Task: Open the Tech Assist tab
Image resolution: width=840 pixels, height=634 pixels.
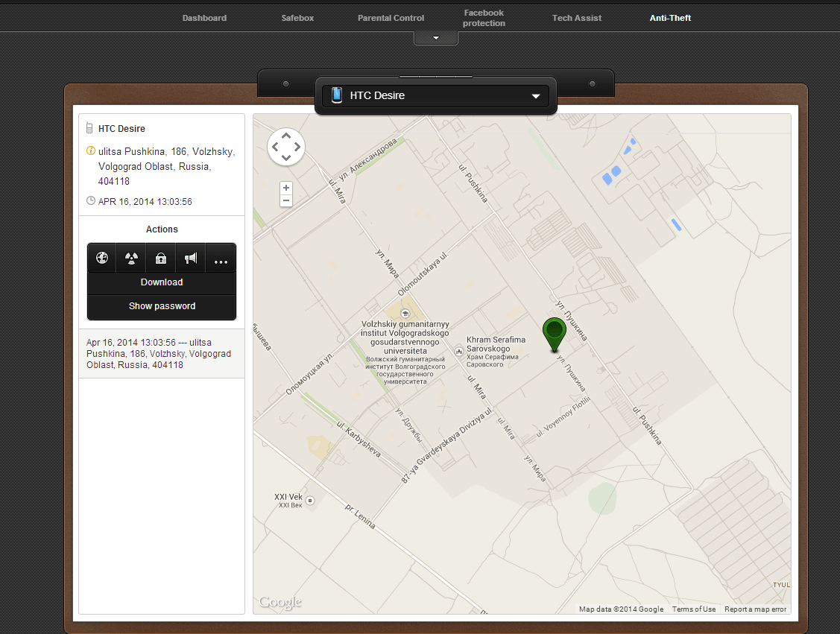Action: (x=576, y=18)
